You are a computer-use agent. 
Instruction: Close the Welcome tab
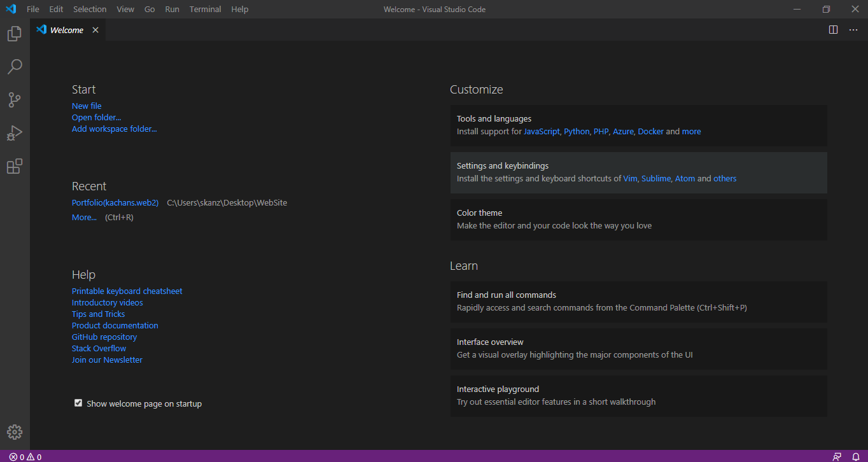point(95,30)
